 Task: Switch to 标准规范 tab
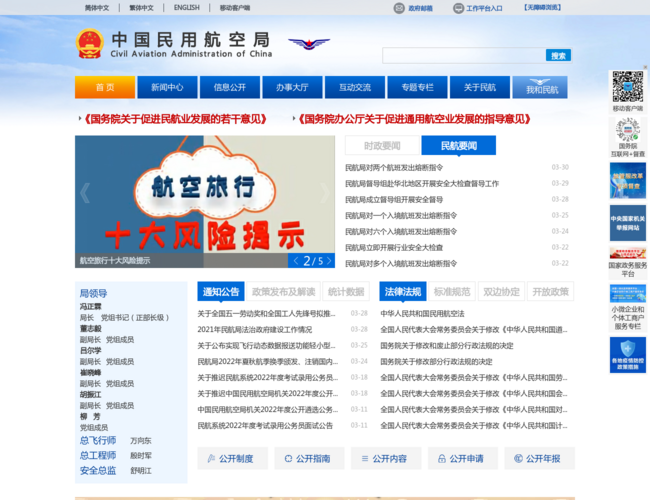(x=452, y=292)
